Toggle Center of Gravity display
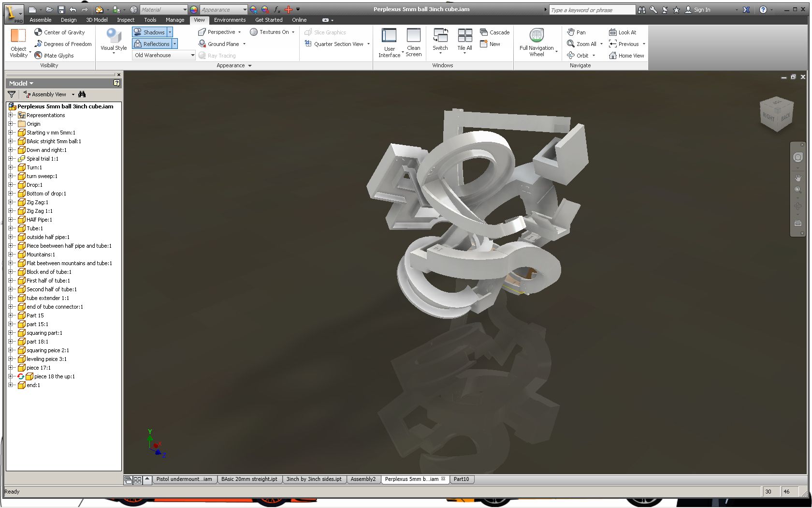The image size is (812, 508). tap(62, 32)
